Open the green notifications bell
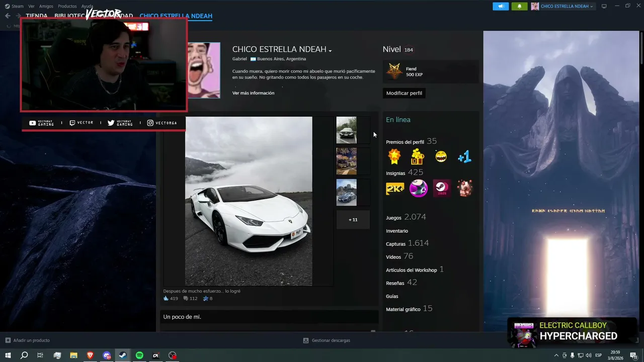The width and height of the screenshot is (644, 362). 519,6
